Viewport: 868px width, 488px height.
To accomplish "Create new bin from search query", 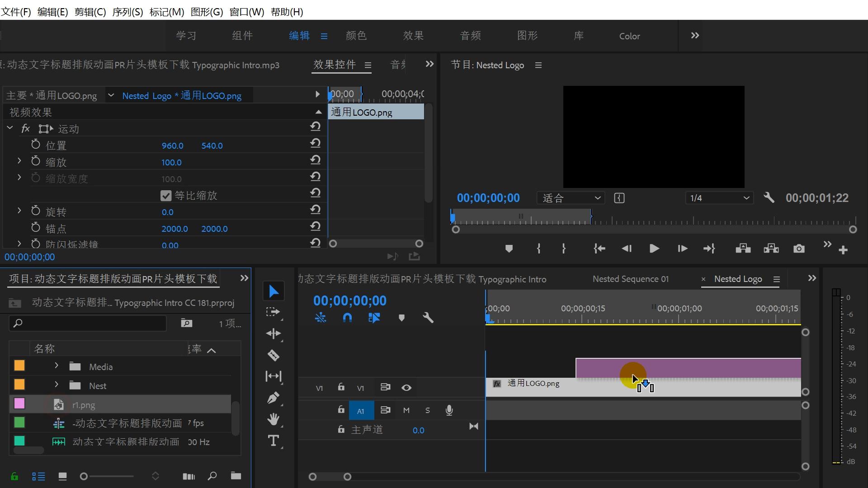I will tap(186, 323).
